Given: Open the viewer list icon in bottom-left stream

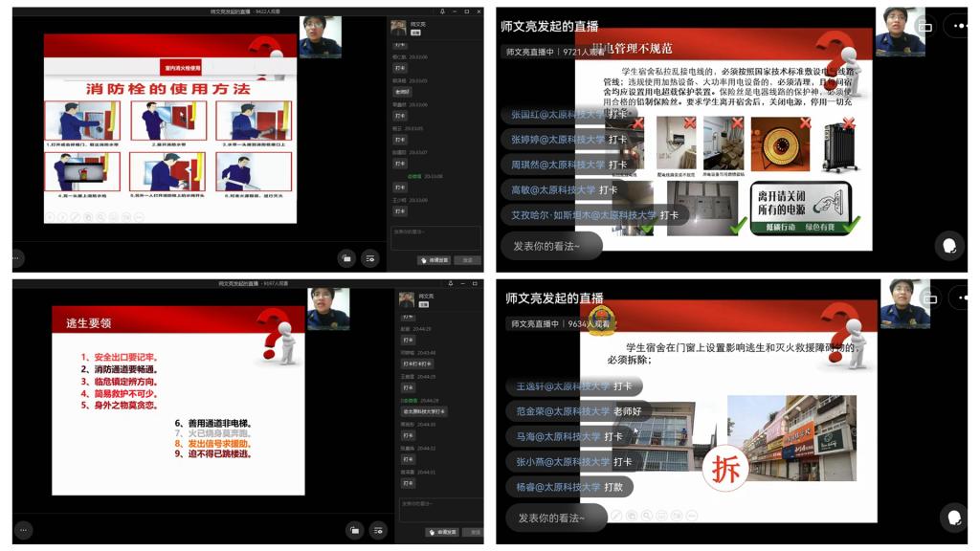Looking at the screenshot, I should pyautogui.click(x=377, y=529).
